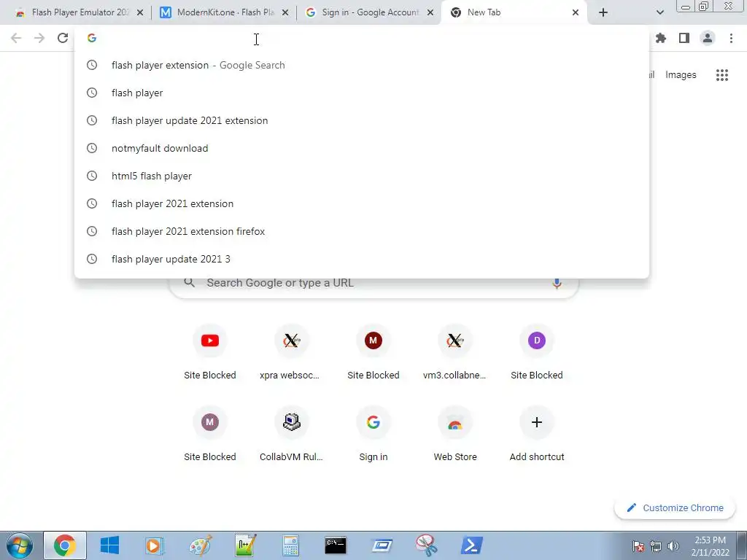Open the Google Sign in shortcut
The width and height of the screenshot is (747, 560).
pyautogui.click(x=373, y=435)
